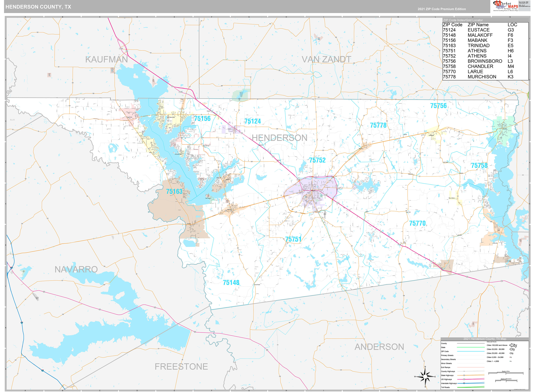Click the VAN ZANDT county label

326,59
